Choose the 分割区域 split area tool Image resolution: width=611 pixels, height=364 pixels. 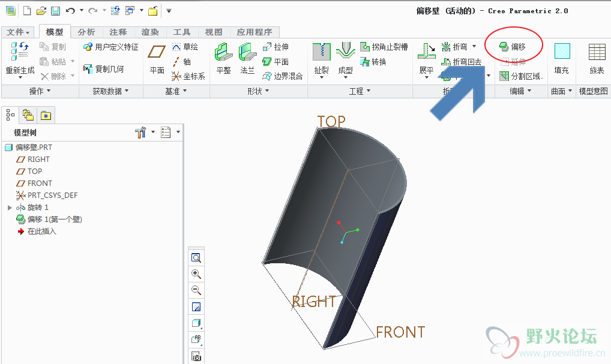click(521, 76)
